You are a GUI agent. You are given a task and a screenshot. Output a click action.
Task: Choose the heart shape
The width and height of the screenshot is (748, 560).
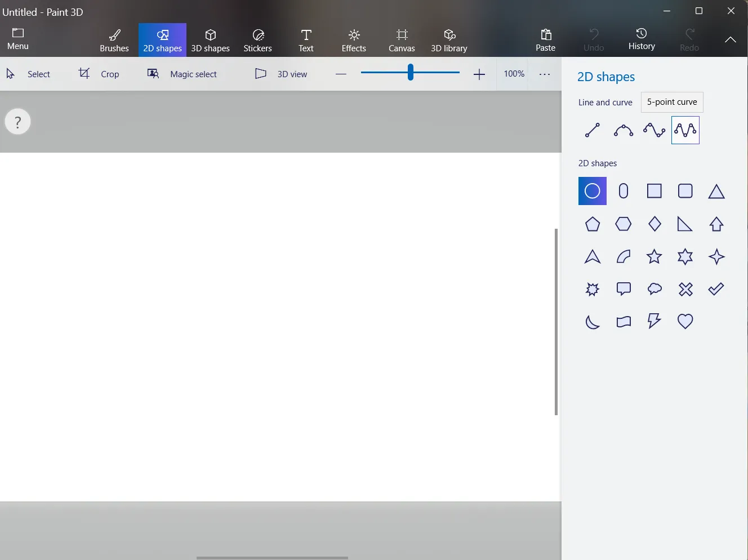click(x=685, y=321)
